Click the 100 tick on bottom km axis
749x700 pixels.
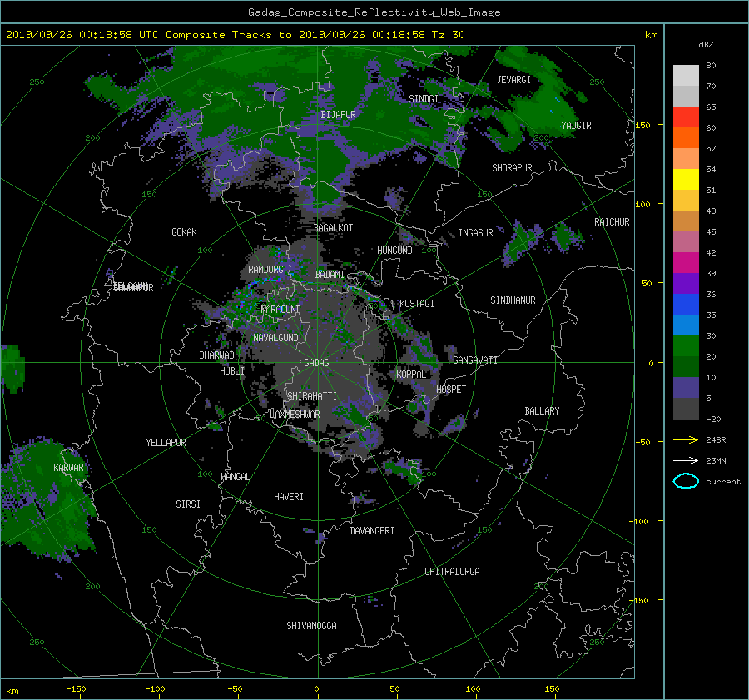[x=473, y=688]
